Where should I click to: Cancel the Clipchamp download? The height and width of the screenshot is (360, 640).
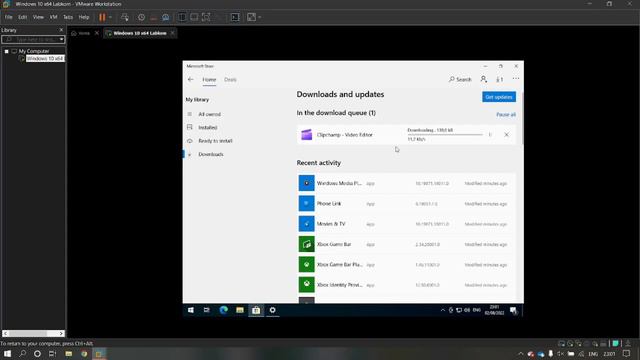coord(507,135)
